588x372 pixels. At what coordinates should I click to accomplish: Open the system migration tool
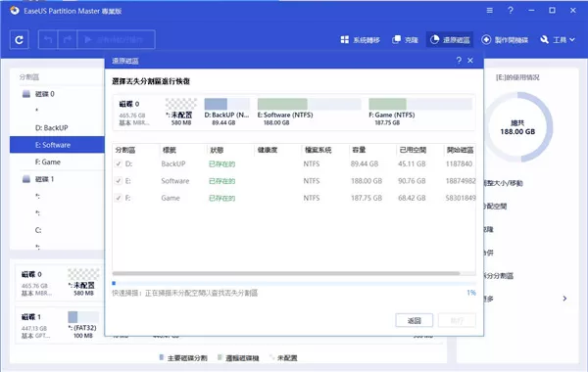click(x=360, y=40)
